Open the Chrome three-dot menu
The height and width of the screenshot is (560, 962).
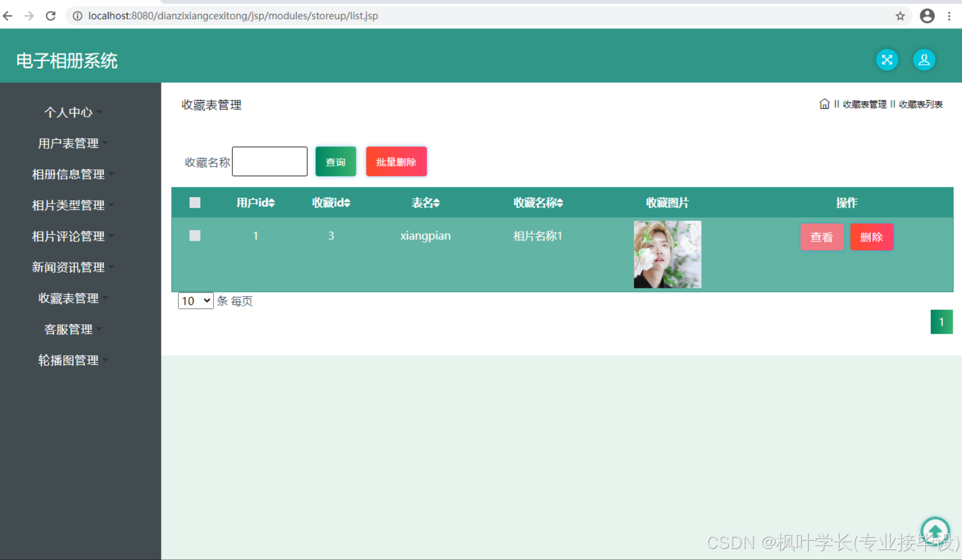(949, 16)
